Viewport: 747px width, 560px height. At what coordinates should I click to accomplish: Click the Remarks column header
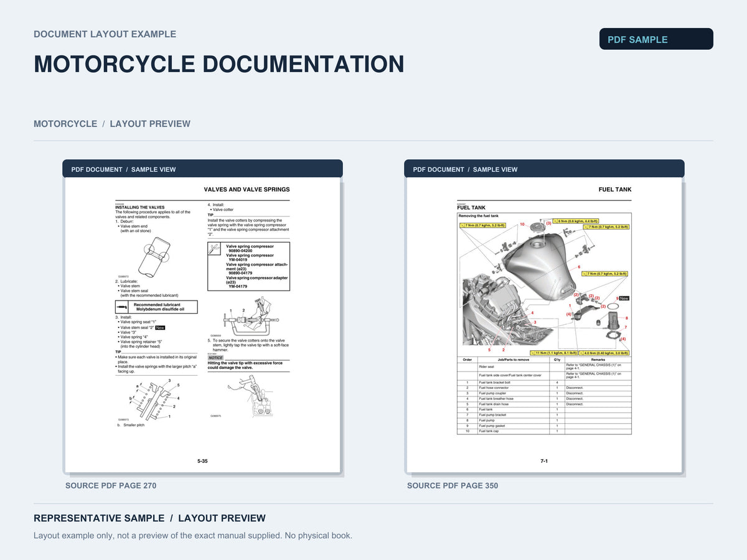(598, 360)
